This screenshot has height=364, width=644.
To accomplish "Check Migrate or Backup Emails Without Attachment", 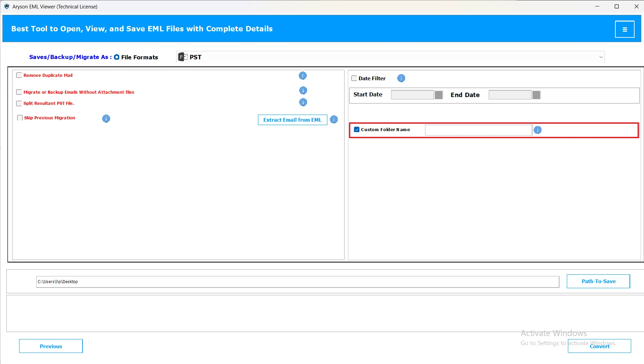I will click(x=19, y=92).
